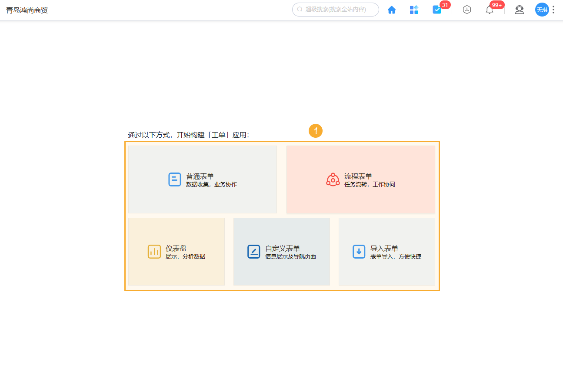
Task: Click the 导入表单 card to import forms
Action: 386,251
